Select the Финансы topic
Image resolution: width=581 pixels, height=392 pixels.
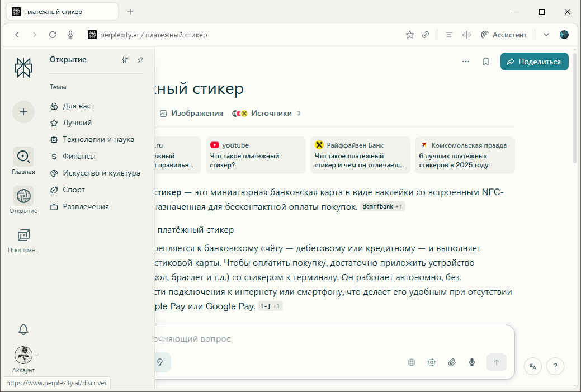pos(79,157)
